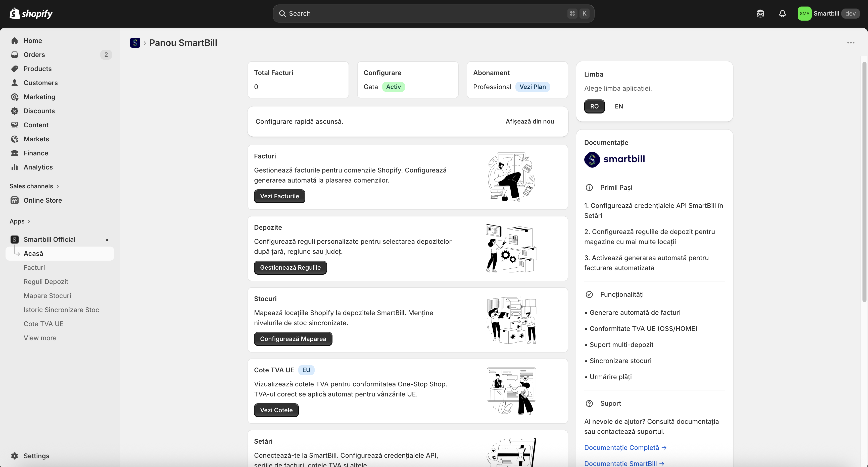
Task: Click the Smartbill Official app icon
Action: (15, 239)
